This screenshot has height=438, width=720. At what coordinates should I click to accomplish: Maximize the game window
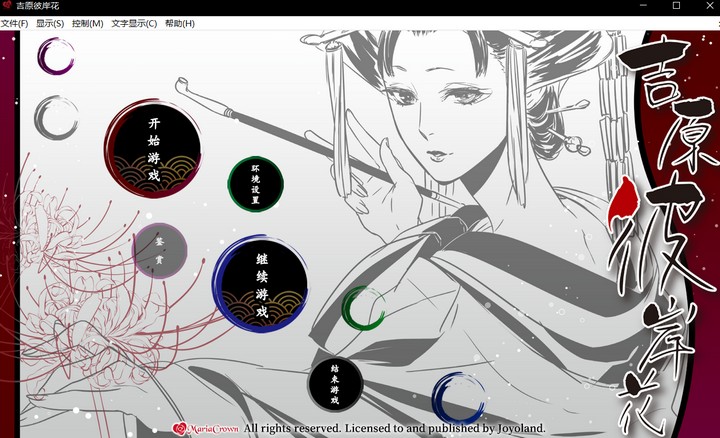[676, 6]
